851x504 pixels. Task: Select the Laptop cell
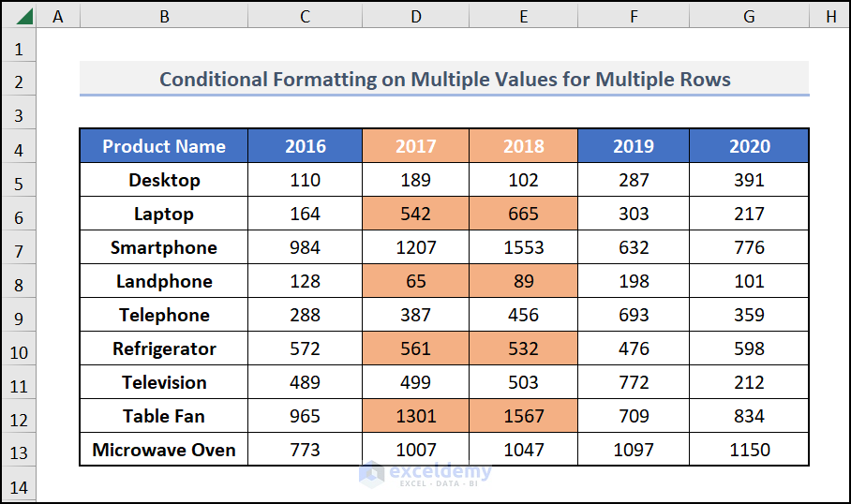(164, 214)
